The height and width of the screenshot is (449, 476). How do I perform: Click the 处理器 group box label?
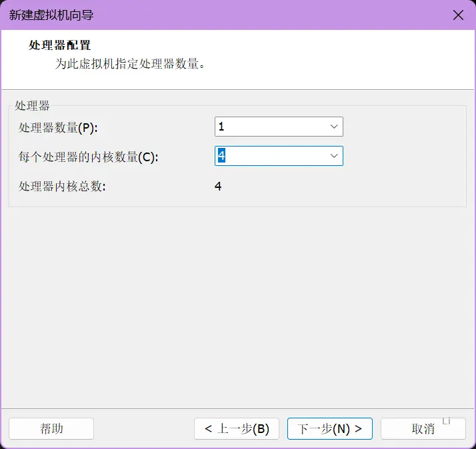(x=32, y=105)
